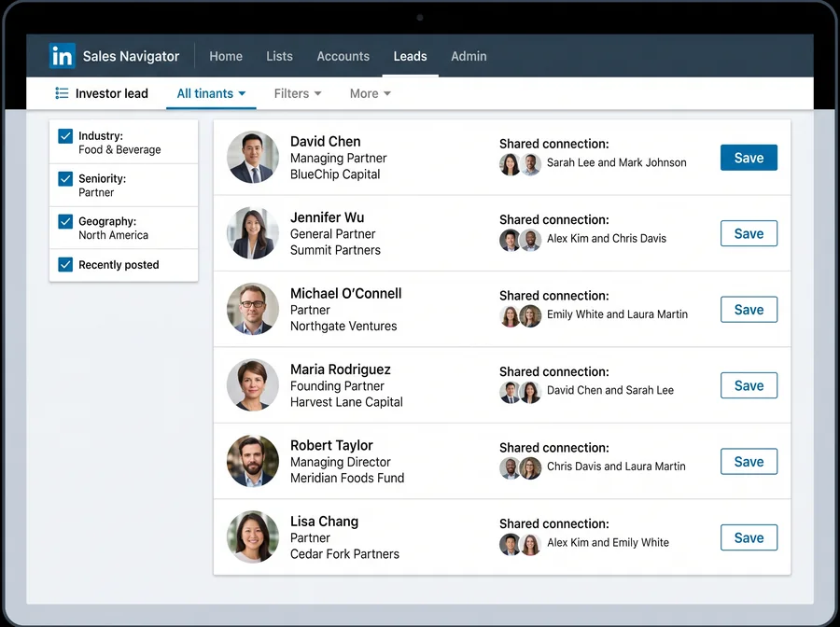Click the BlueChip Capital company text
This screenshot has width=840, height=627.
click(335, 174)
